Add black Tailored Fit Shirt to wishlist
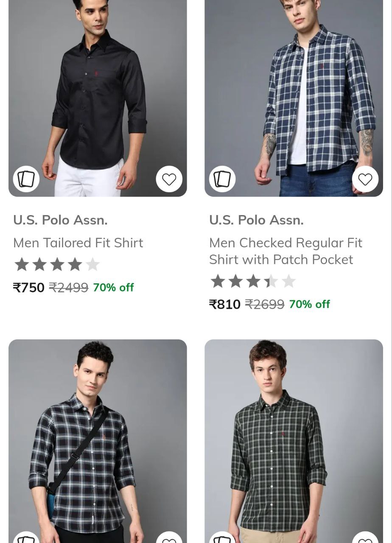The image size is (392, 543). coord(169,179)
